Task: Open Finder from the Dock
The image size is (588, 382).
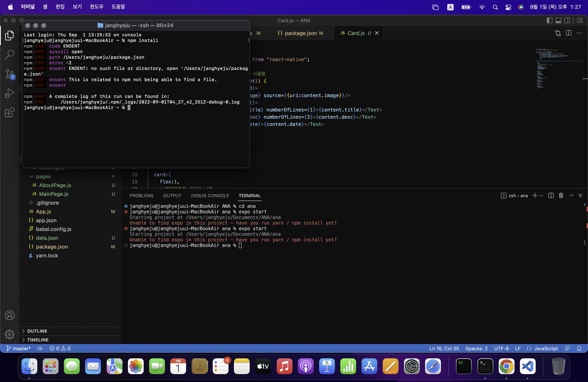Action: [29, 366]
